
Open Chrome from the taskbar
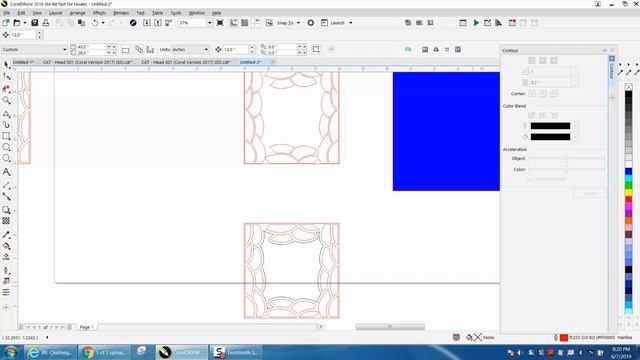tap(105, 352)
